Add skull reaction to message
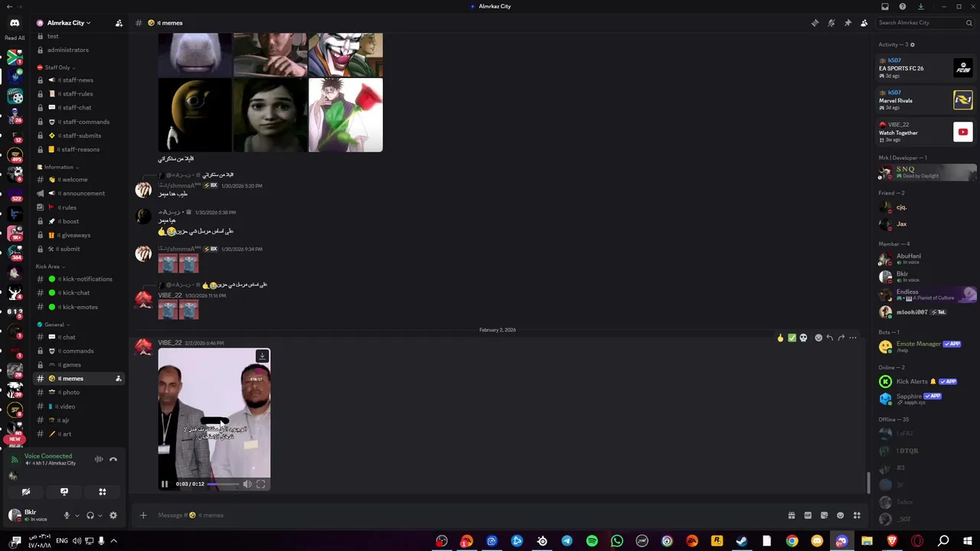 tap(803, 337)
